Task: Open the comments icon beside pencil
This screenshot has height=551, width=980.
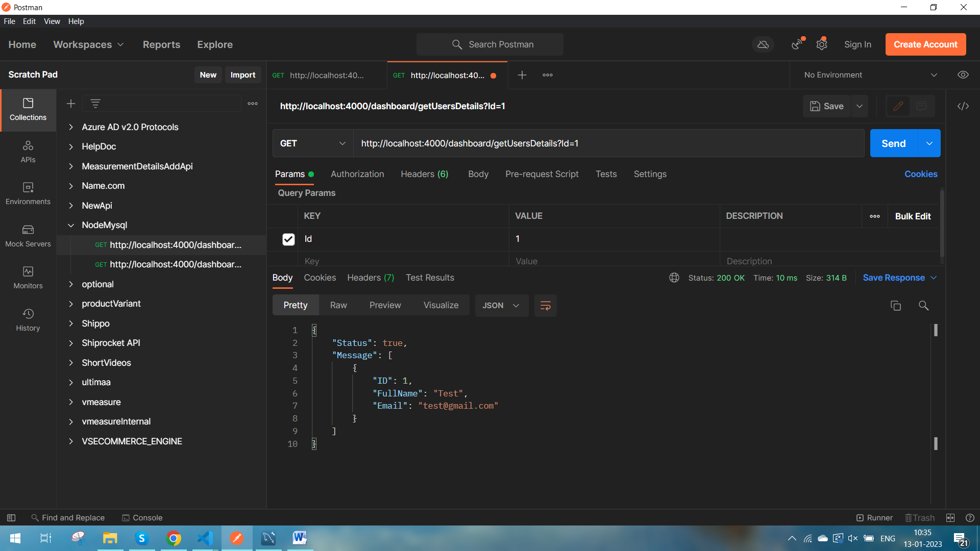Action: click(921, 106)
